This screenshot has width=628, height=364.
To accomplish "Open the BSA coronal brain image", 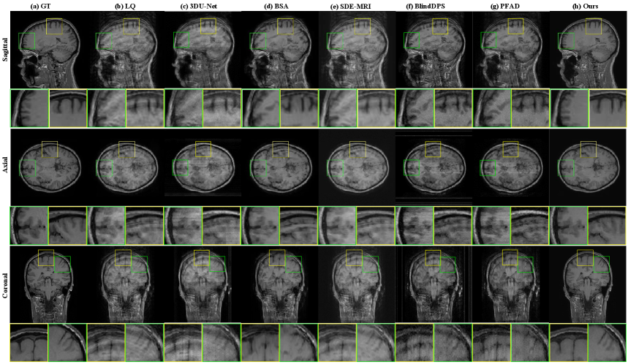I will click(279, 285).
